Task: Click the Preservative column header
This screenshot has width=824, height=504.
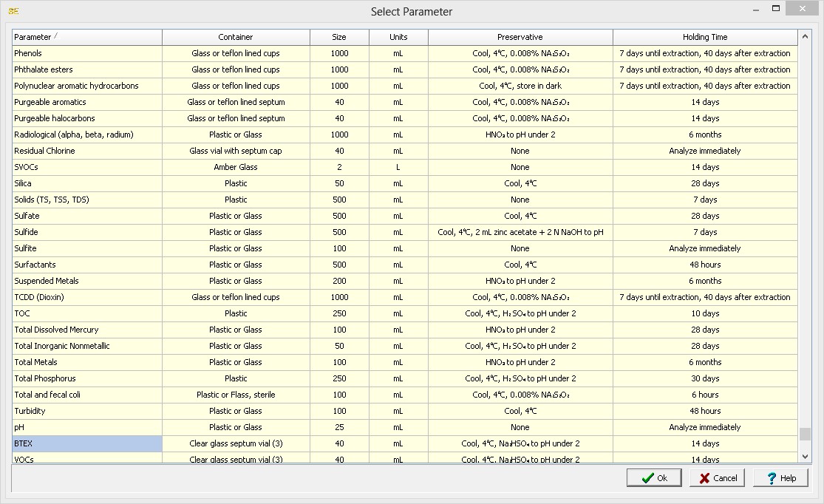Action: pos(520,37)
